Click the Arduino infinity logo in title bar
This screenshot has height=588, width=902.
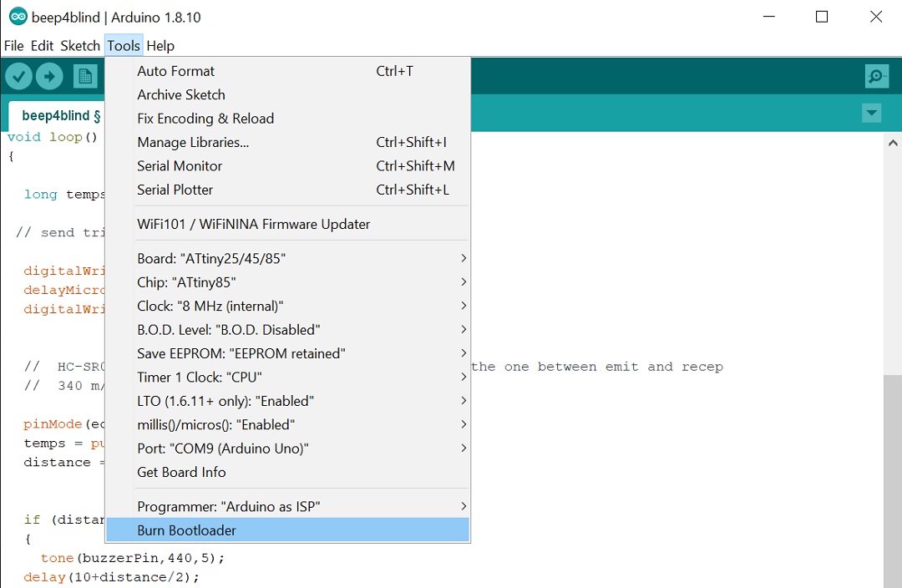(18, 17)
